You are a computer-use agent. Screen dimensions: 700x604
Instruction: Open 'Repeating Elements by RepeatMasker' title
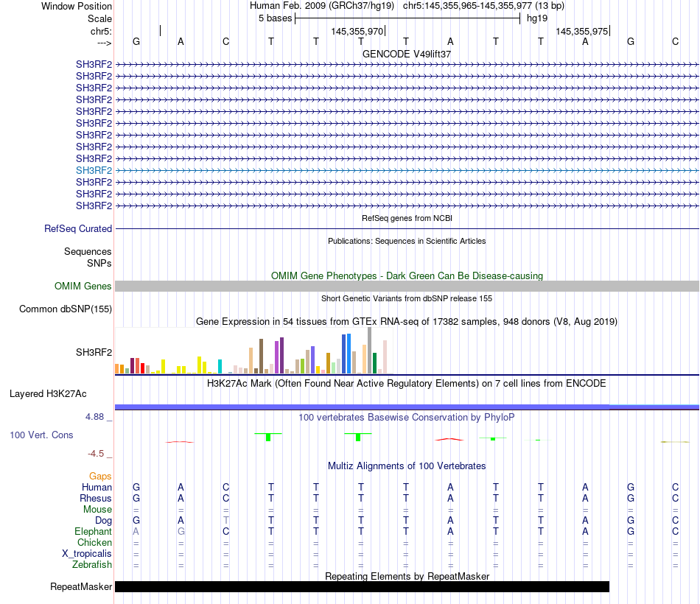407,576
